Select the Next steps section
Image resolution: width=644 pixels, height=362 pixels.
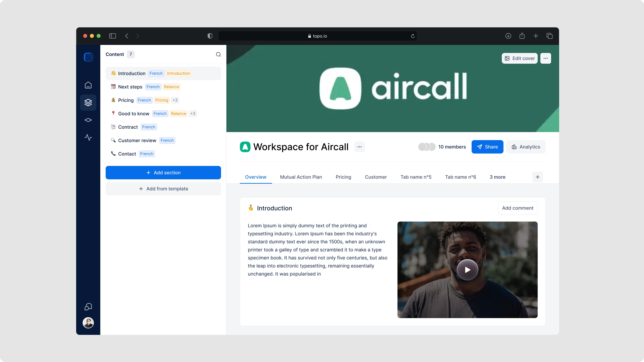pyautogui.click(x=163, y=87)
